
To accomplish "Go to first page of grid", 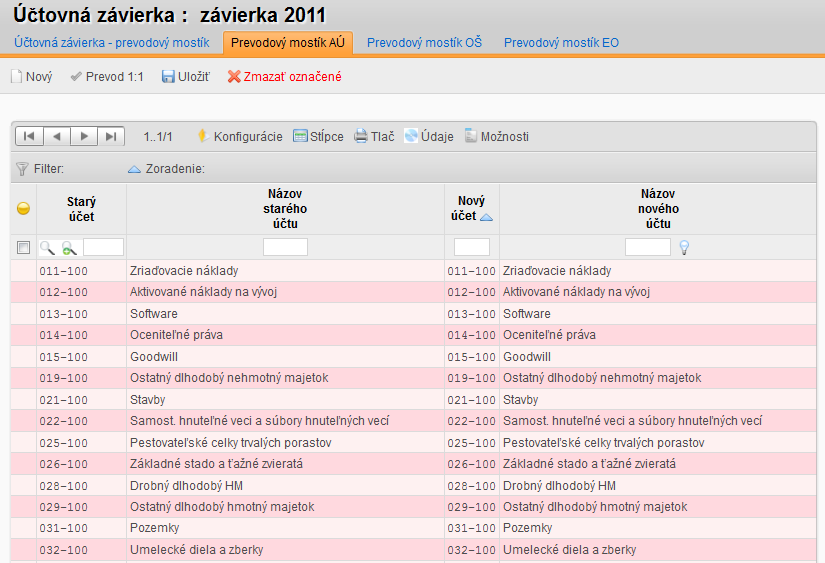I will point(29,136).
